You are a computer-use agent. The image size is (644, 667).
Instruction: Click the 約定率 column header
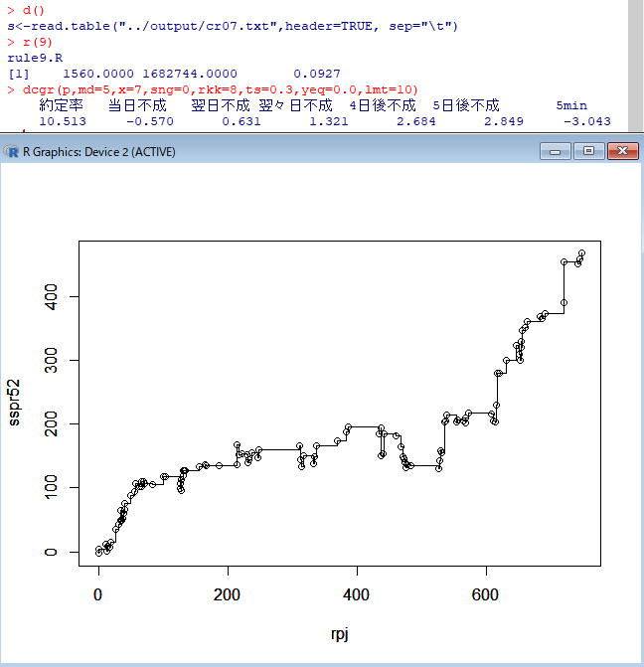[x=62, y=105]
